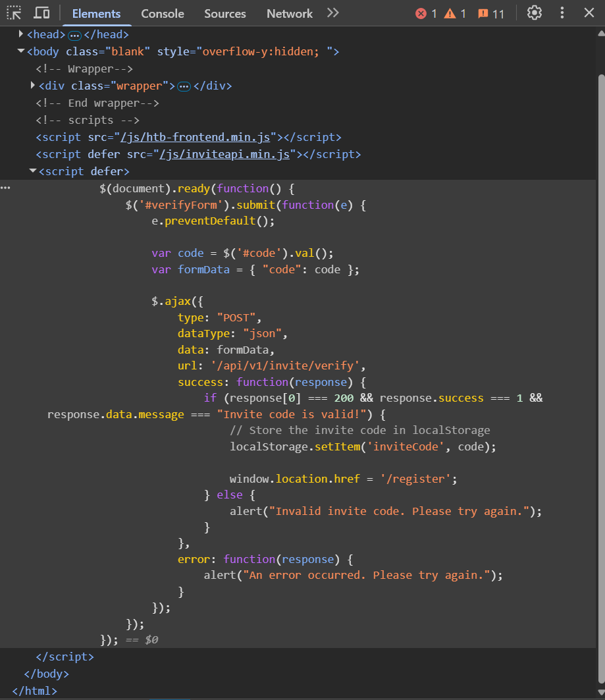Open the three-dot customize DevTools menu
605x700 pixels.
[x=562, y=13]
